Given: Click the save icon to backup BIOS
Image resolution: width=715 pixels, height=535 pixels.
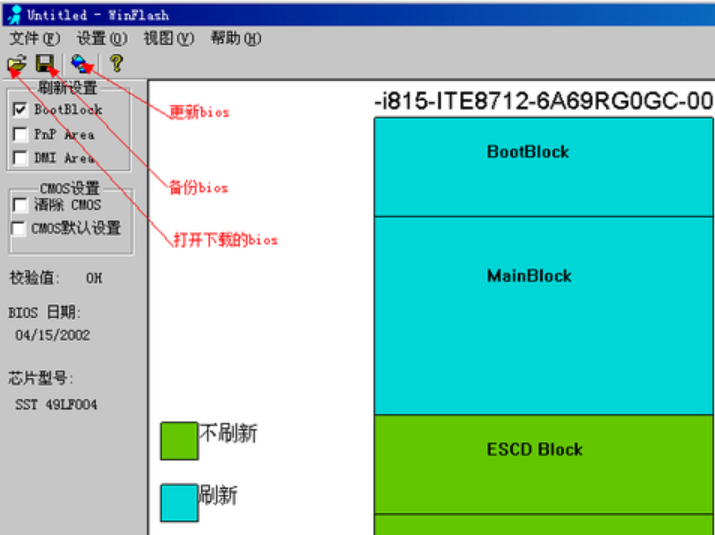Looking at the screenshot, I should pos(45,64).
